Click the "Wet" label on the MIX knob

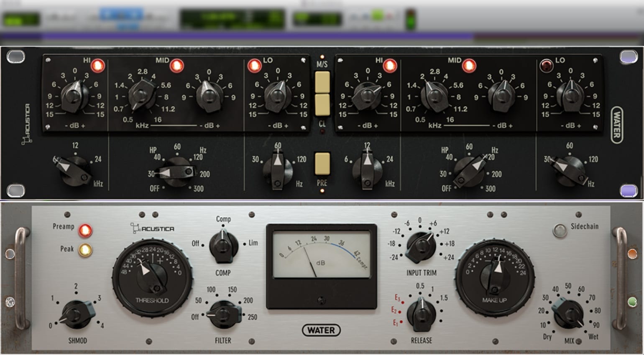click(593, 337)
